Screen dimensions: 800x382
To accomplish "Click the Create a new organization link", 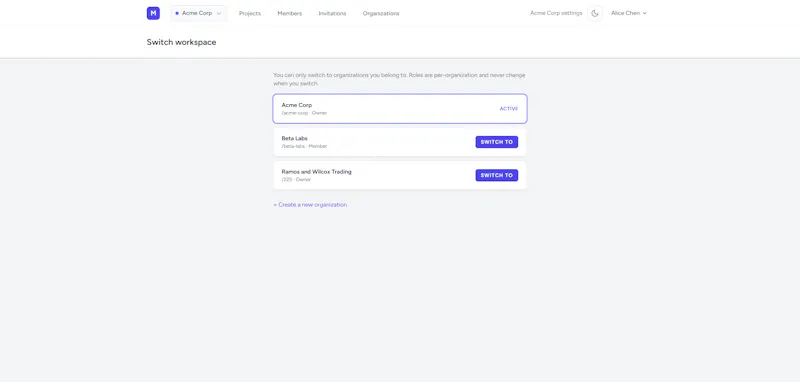I will coord(310,205).
